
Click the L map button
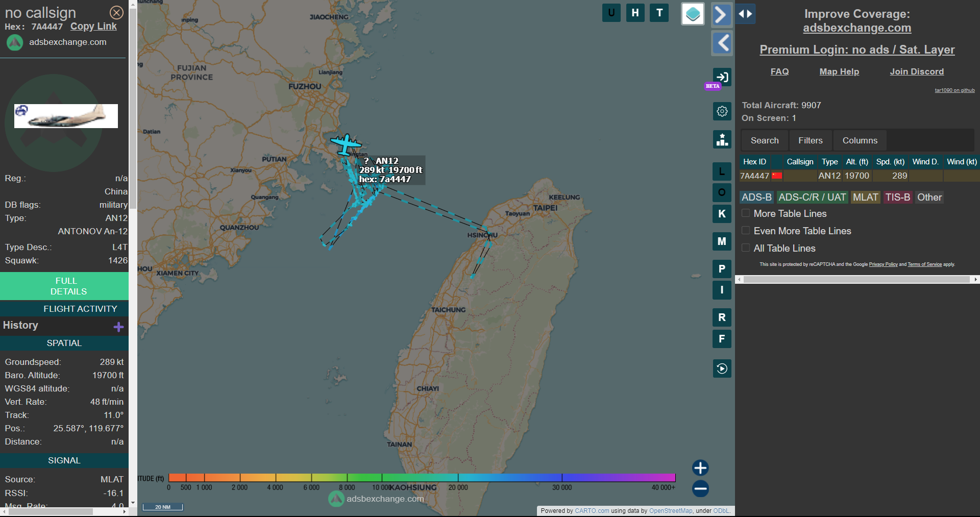tap(722, 171)
